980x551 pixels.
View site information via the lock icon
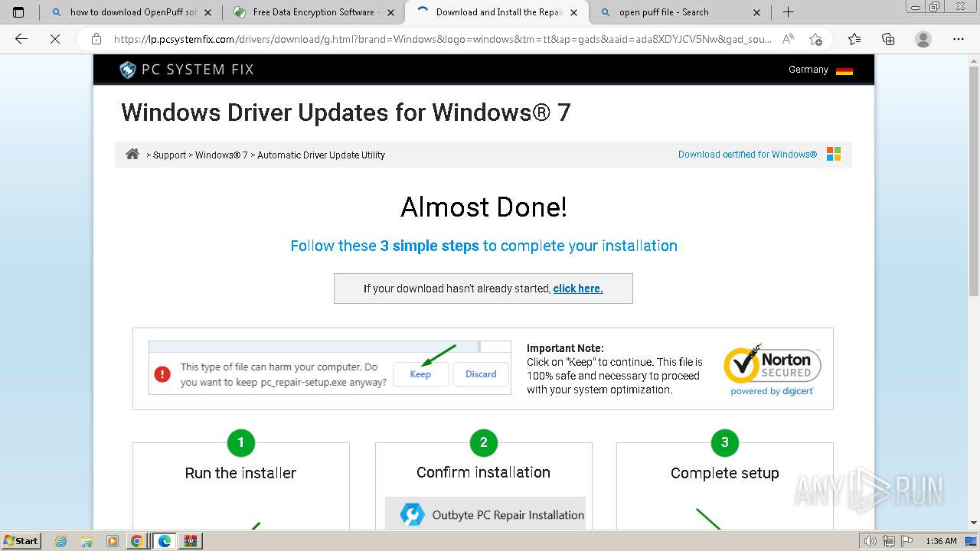click(96, 39)
